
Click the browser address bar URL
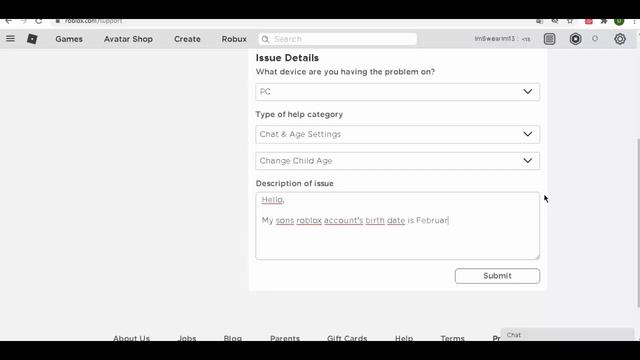click(93, 21)
